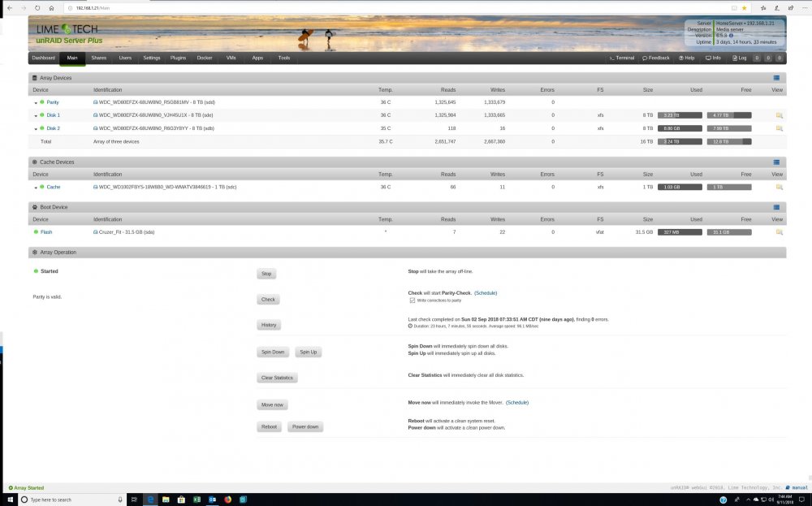The height and width of the screenshot is (506, 812).
Task: Click Disk 2 green status indicator
Action: point(42,128)
